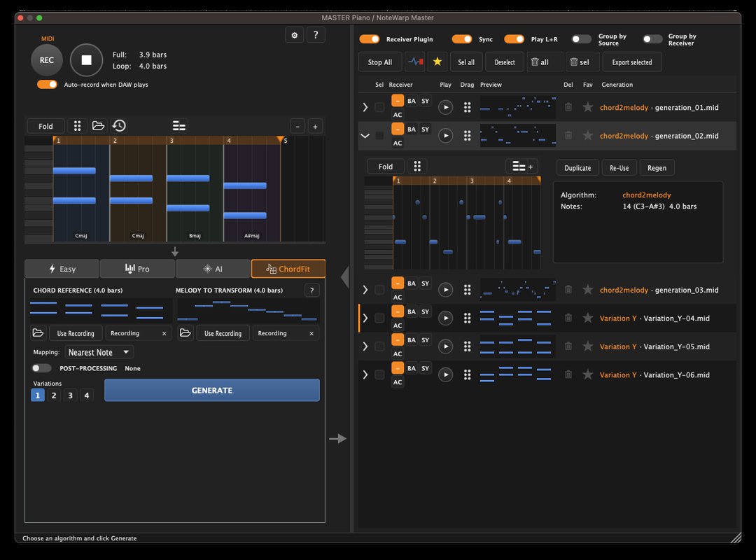
Task: Click the yellow star favorites filter
Action: point(437,62)
